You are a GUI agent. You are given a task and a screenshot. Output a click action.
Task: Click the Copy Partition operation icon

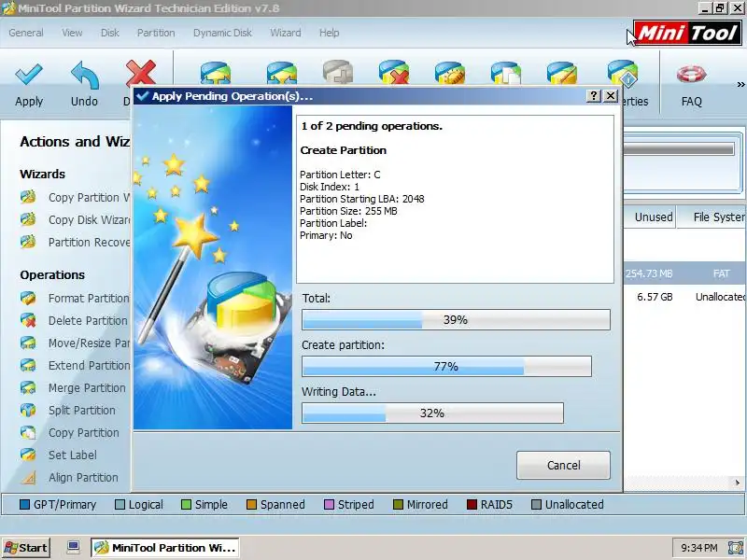[x=28, y=432]
